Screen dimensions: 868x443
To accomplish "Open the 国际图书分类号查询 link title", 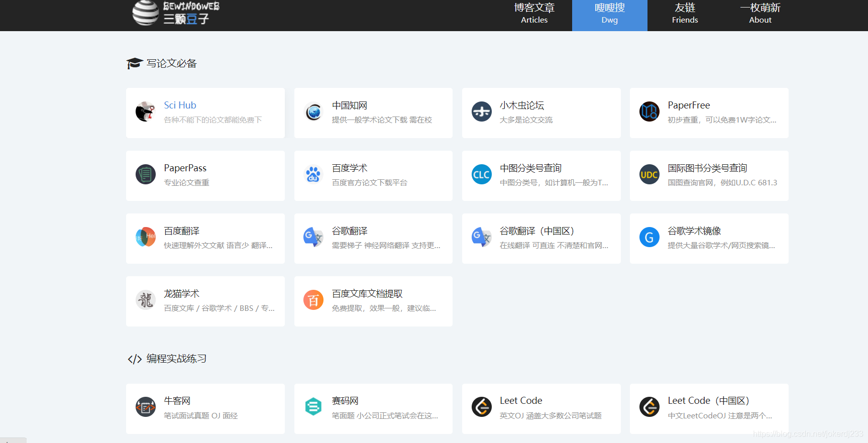I will [707, 168].
